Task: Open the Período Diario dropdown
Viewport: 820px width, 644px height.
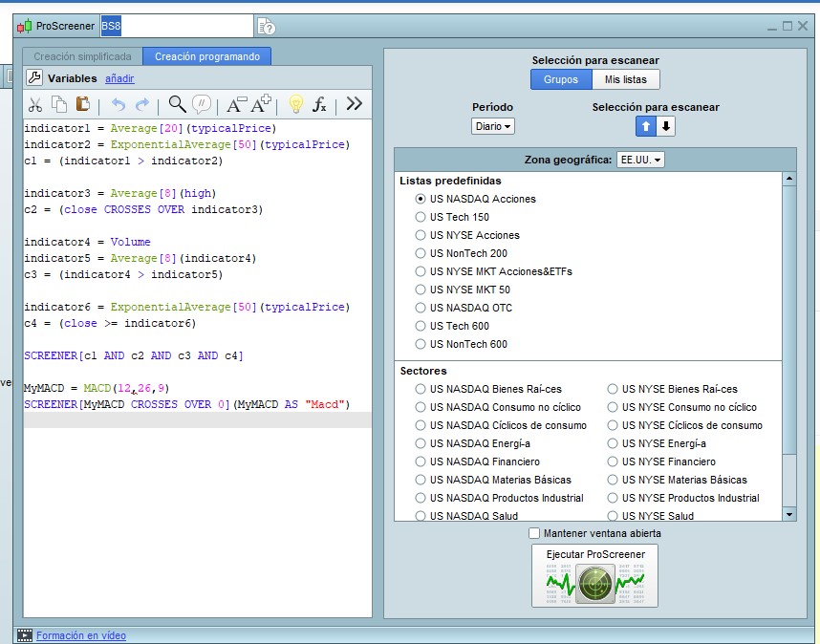Action: (x=492, y=126)
